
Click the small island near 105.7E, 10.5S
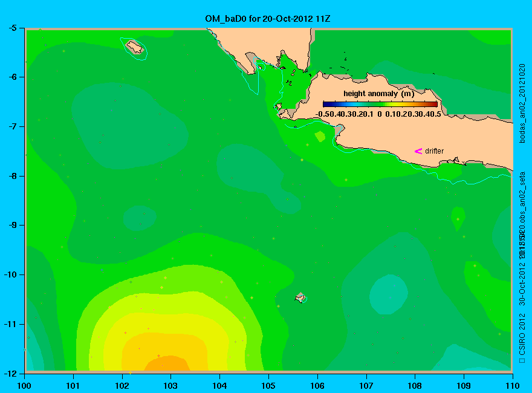click(300, 297)
